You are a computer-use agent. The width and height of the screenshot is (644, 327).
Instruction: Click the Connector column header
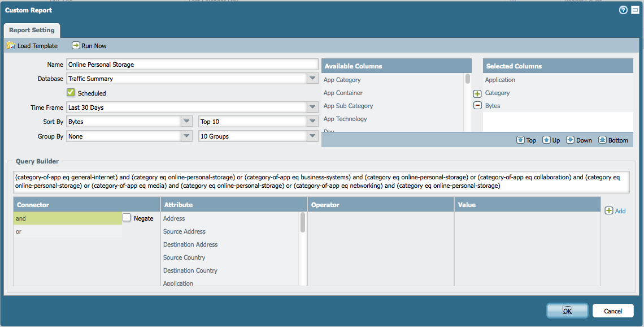86,204
